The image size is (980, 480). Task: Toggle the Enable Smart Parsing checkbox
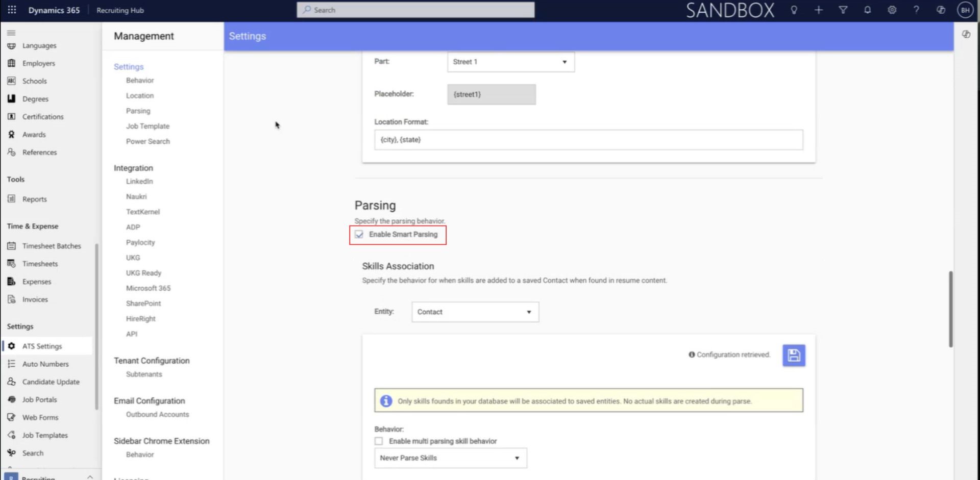click(x=359, y=235)
